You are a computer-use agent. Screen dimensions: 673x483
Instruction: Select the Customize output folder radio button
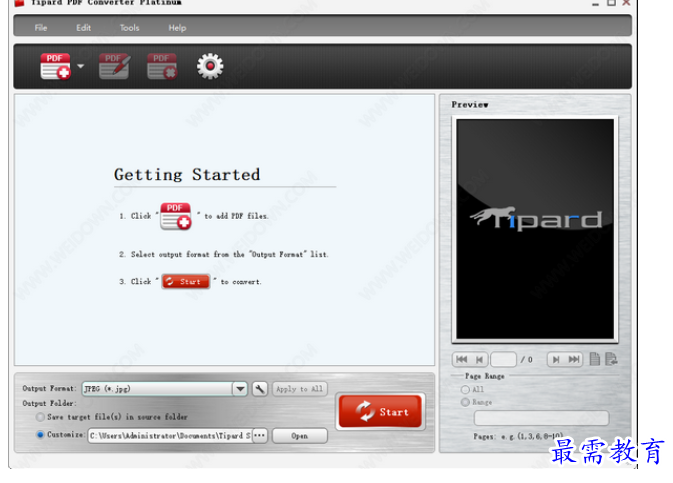point(40,435)
